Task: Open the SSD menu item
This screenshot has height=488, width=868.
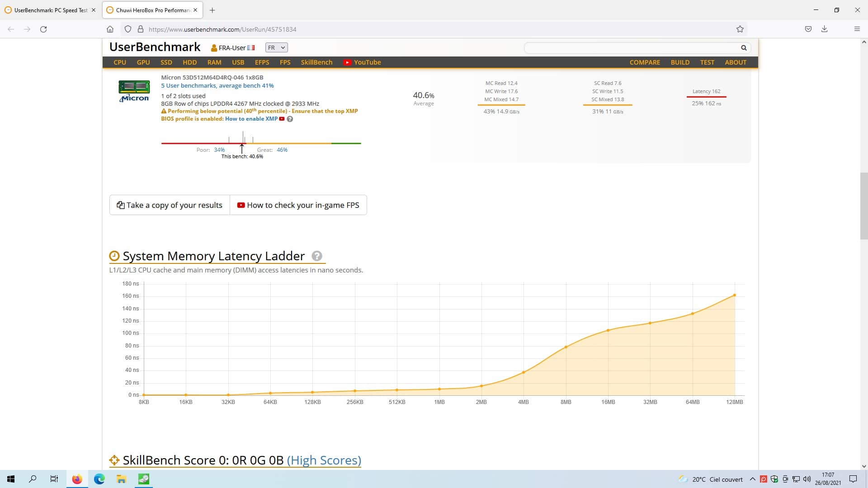Action: pyautogui.click(x=166, y=62)
